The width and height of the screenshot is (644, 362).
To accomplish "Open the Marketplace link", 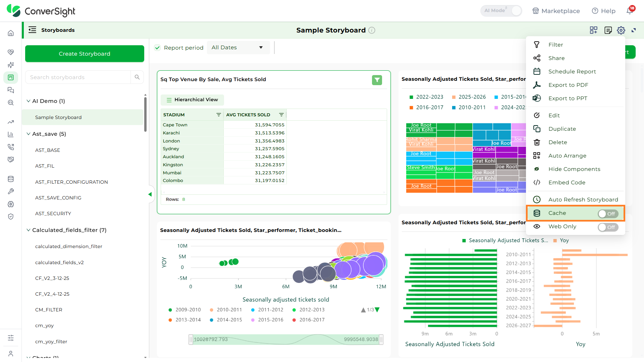I will click(556, 11).
